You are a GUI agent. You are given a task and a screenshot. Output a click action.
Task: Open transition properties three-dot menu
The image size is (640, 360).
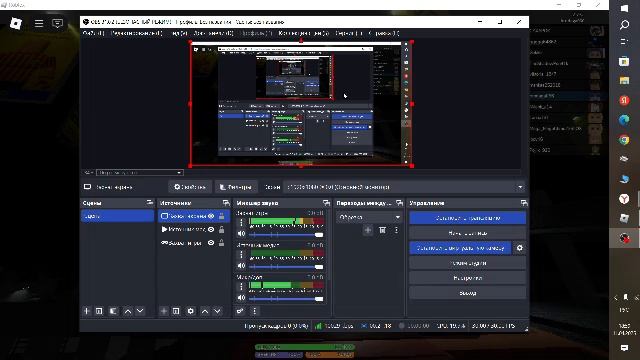pyautogui.click(x=396, y=230)
